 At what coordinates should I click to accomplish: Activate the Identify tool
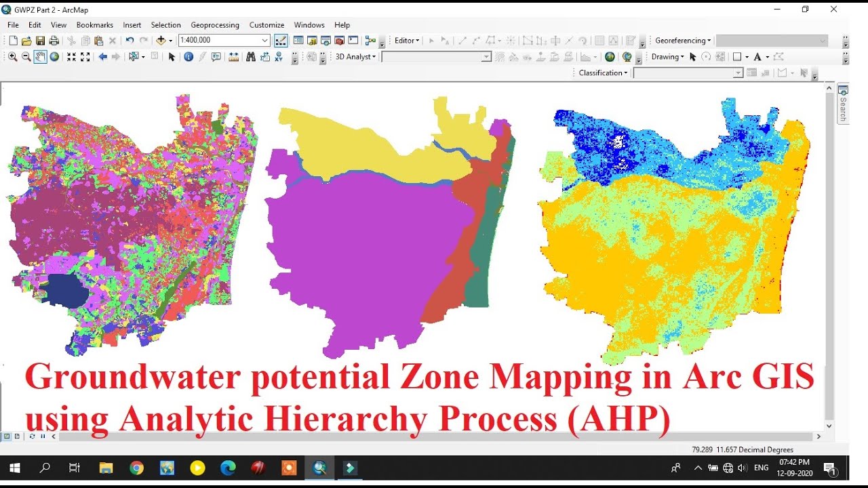[189, 57]
